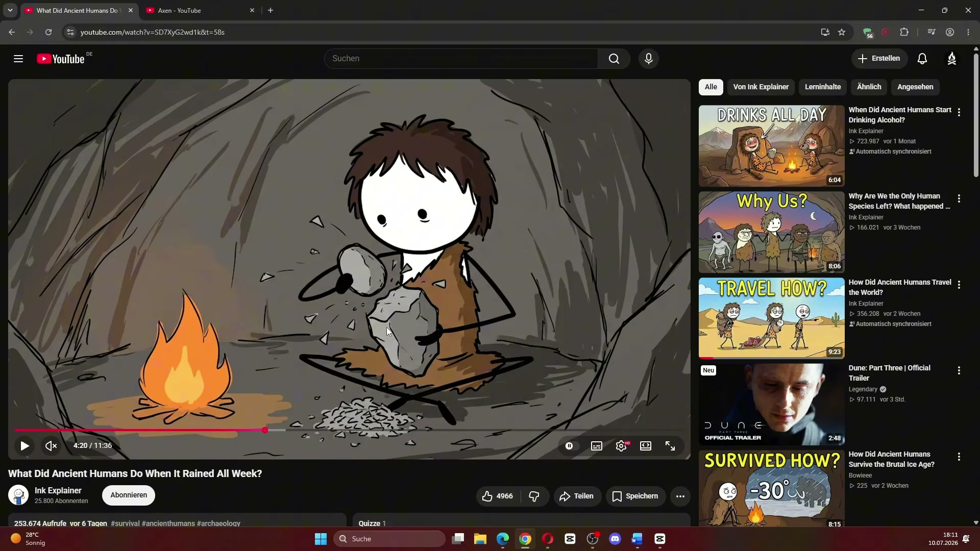Open the account avatar menu

(952, 59)
